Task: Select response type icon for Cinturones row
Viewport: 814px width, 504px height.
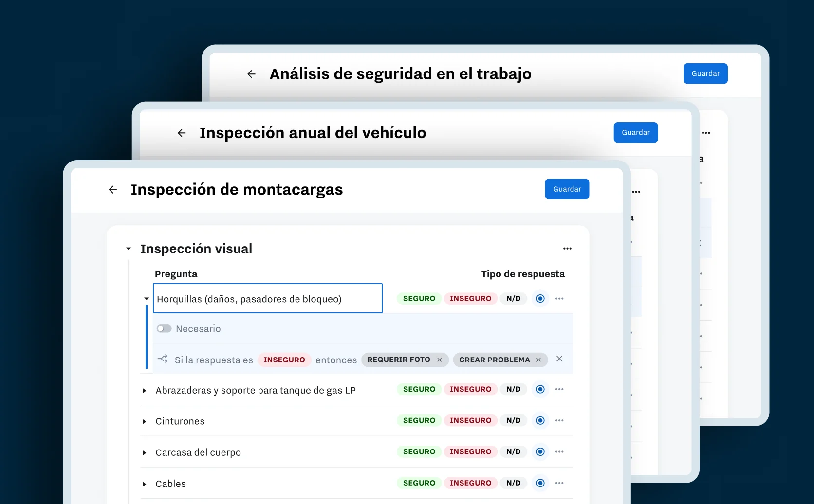Action: click(x=540, y=420)
